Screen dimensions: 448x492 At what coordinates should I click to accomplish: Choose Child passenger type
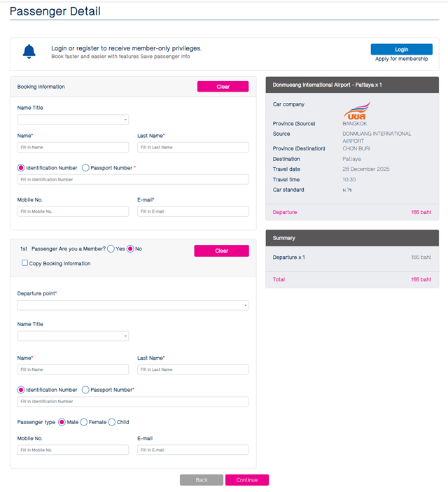(x=112, y=422)
